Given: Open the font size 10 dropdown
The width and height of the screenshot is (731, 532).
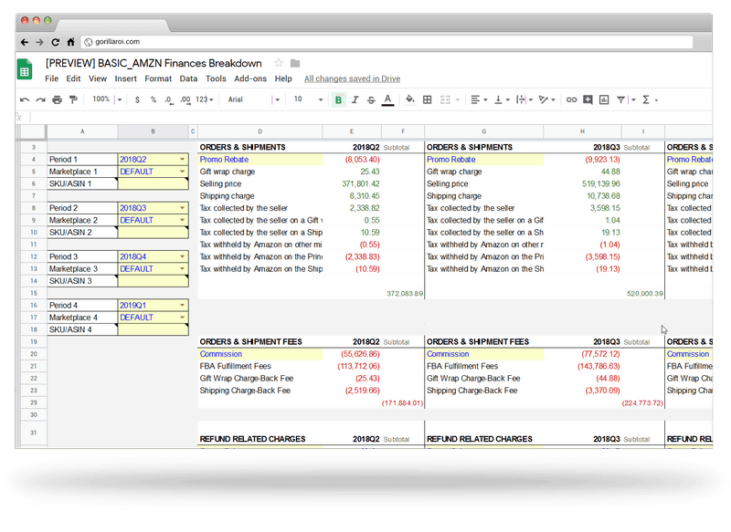Looking at the screenshot, I should tap(308, 100).
